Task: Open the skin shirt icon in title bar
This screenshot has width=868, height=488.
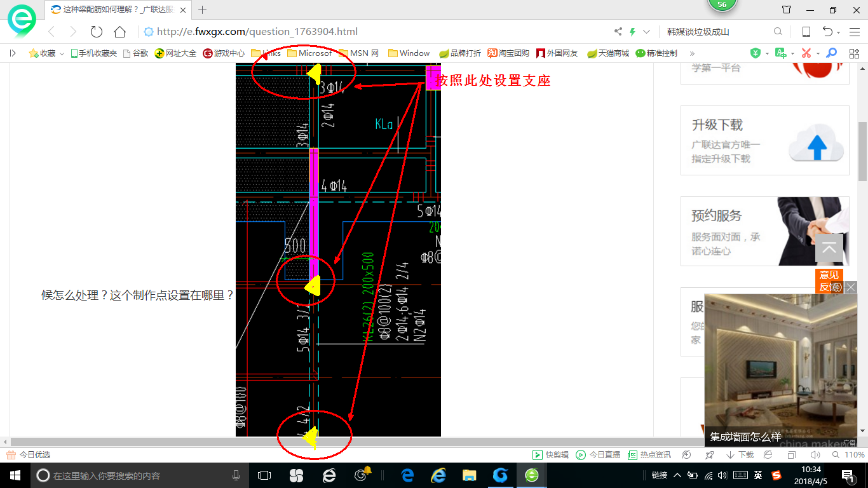Action: [x=787, y=10]
